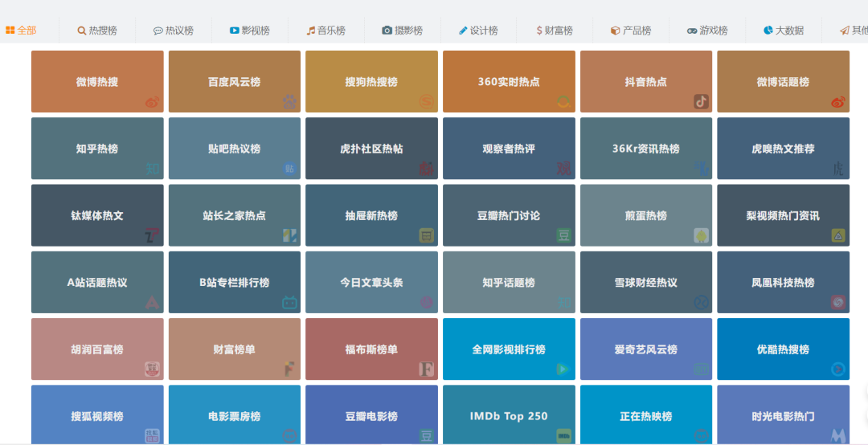
Task: Click the 360 icon on 360实时热点 card
Action: point(563,102)
